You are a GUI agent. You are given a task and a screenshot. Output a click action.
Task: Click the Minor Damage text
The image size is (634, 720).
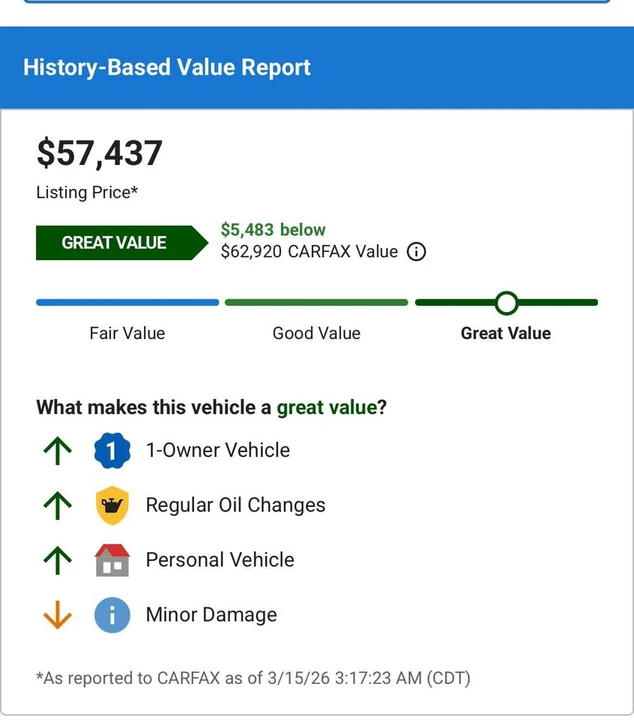(x=212, y=614)
